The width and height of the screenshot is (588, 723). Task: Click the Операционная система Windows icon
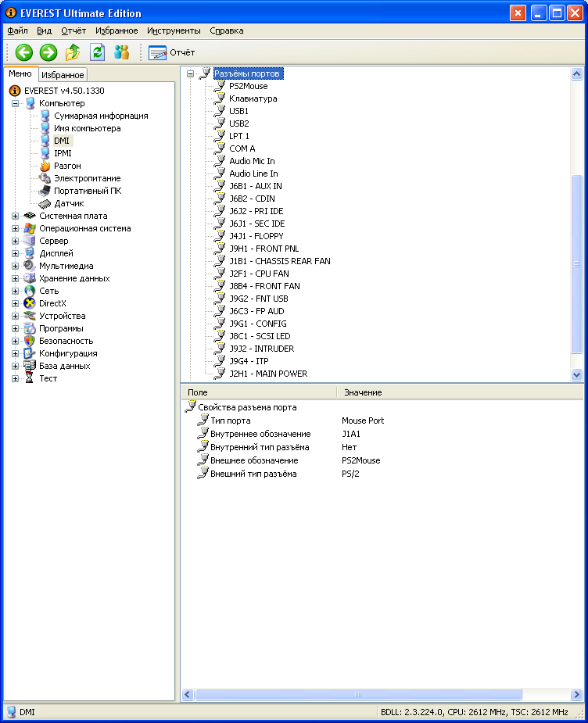pyautogui.click(x=30, y=228)
